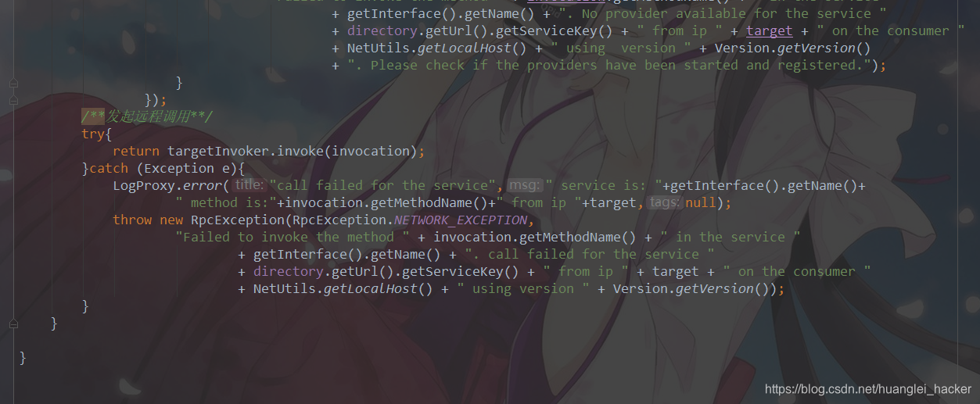Viewport: 980px width, 404px height.
Task: Click the LogProxy class name
Action: [x=144, y=185]
